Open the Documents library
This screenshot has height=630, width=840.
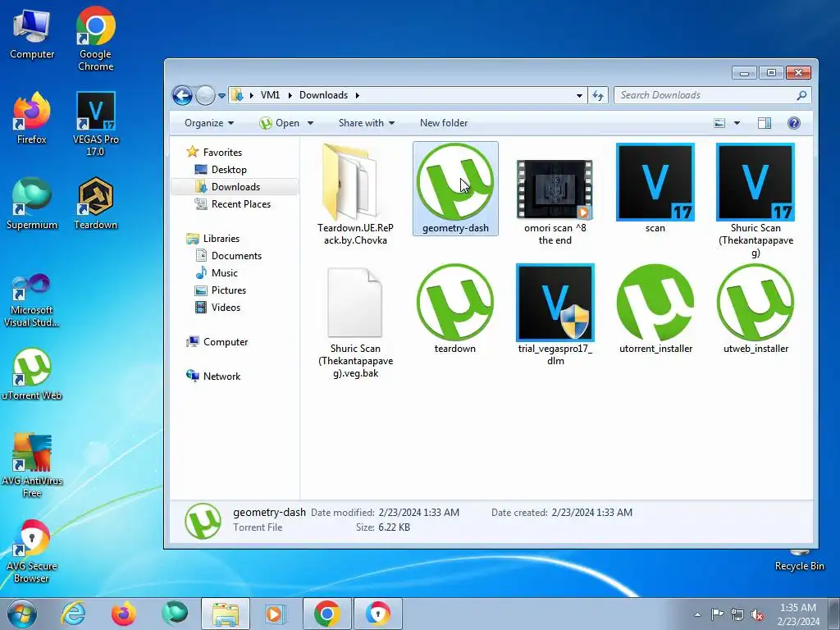coord(229,256)
